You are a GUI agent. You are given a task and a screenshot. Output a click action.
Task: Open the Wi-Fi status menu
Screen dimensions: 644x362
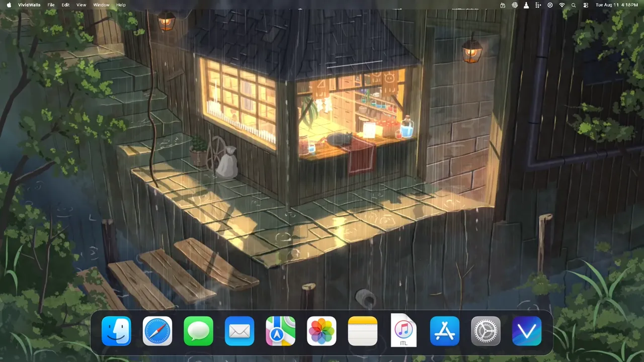(562, 5)
